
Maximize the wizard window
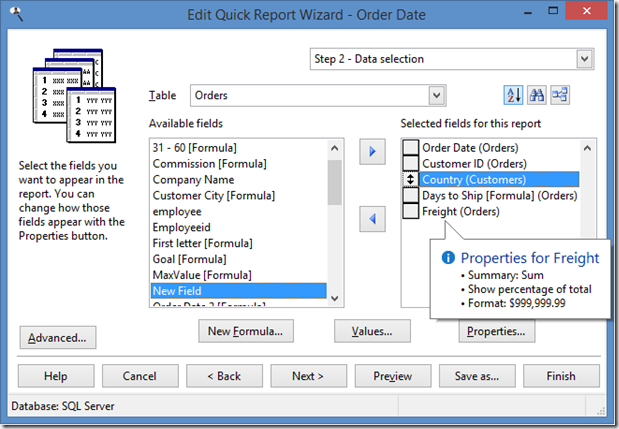(553, 11)
